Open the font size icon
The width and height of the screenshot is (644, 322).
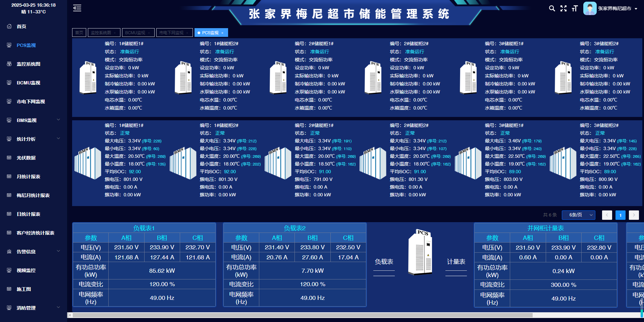point(575,8)
